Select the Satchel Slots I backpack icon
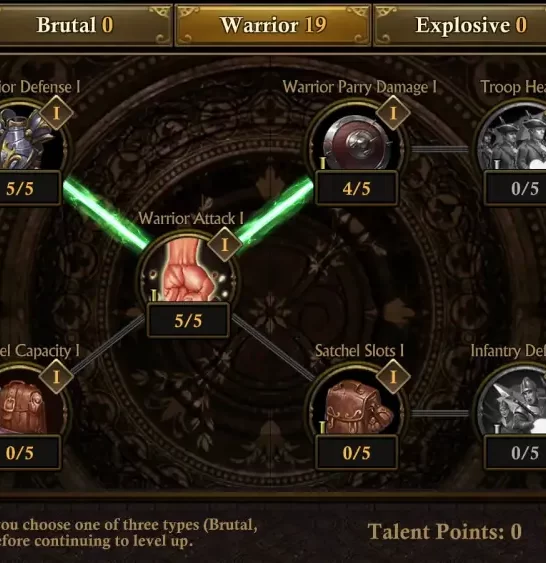The image size is (546, 563). (x=357, y=404)
